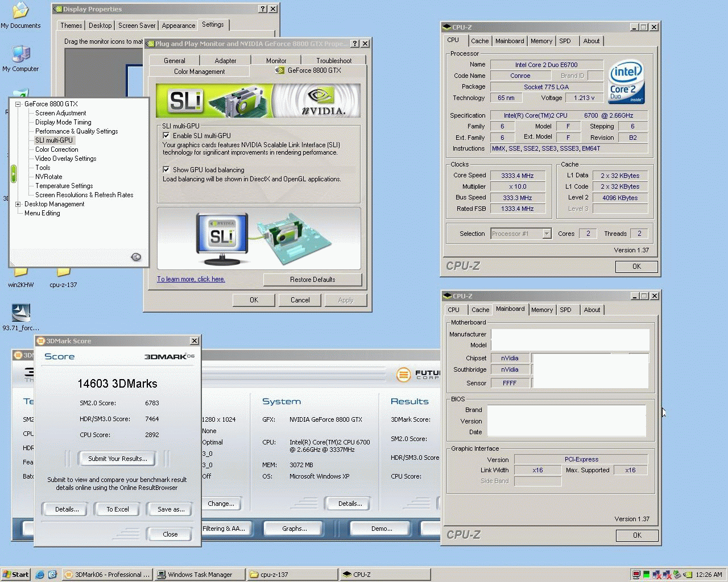Viewport: 728px width, 582px height.
Task: Click the Graphs... button in 3DMark06
Action: [294, 529]
